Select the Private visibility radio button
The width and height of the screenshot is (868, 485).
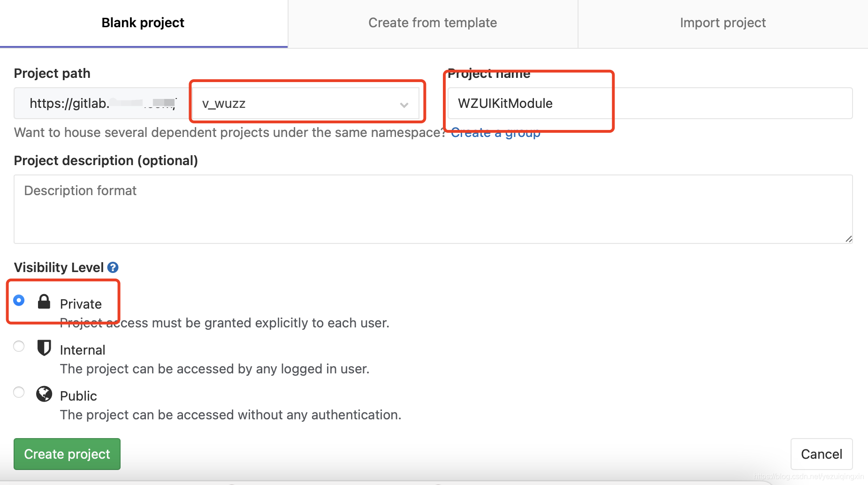coord(19,300)
